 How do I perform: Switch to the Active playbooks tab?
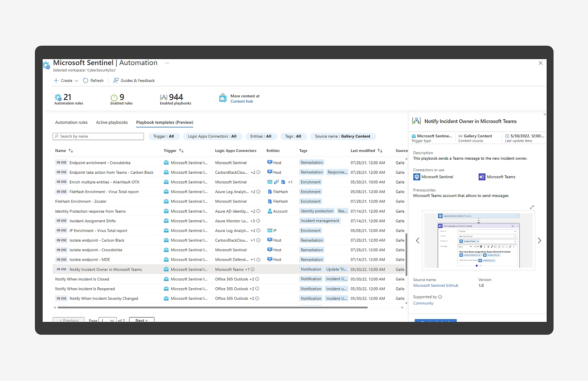point(112,123)
